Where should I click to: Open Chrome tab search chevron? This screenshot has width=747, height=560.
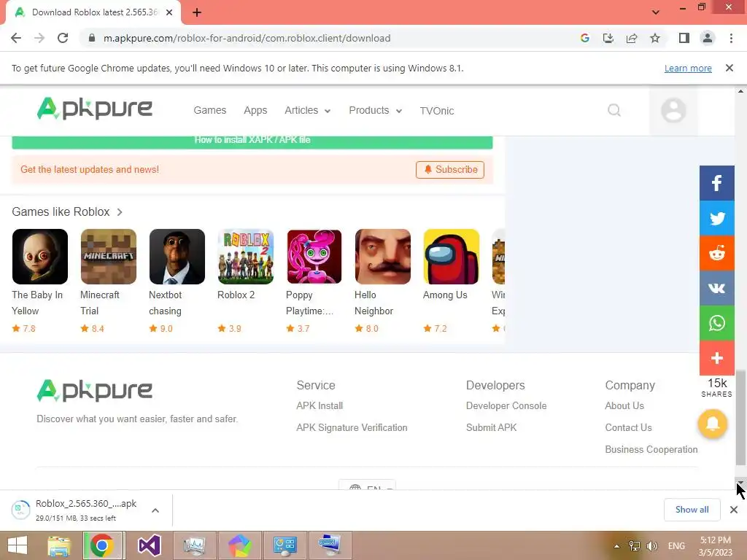[x=656, y=12]
